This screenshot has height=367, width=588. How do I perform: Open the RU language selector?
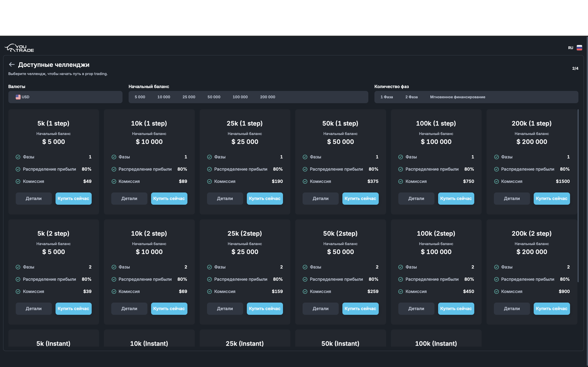570,48
